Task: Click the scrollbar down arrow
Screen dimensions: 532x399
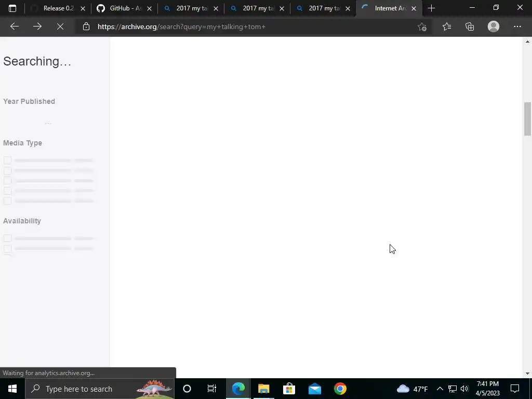Action: click(x=527, y=374)
